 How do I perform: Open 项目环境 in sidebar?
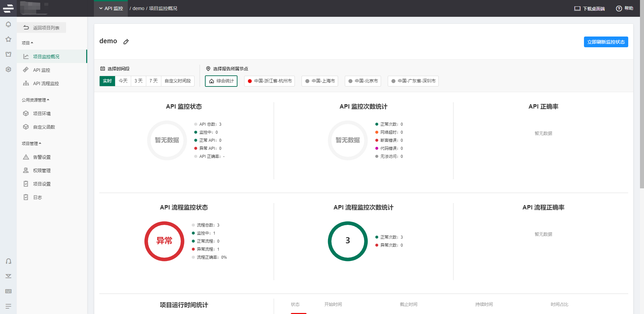52,113
